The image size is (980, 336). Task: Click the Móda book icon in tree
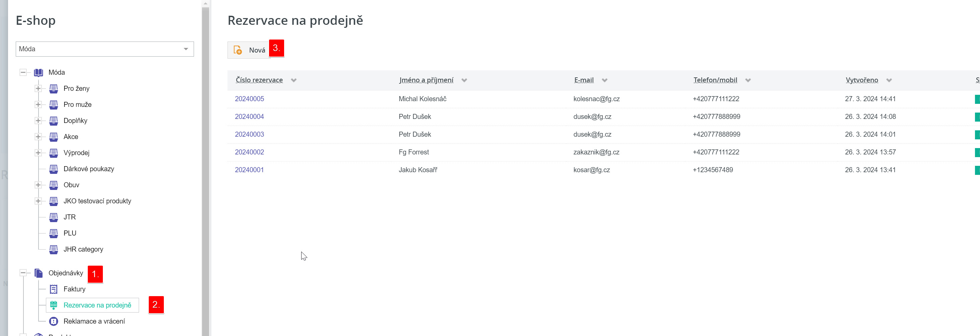pyautogui.click(x=39, y=72)
